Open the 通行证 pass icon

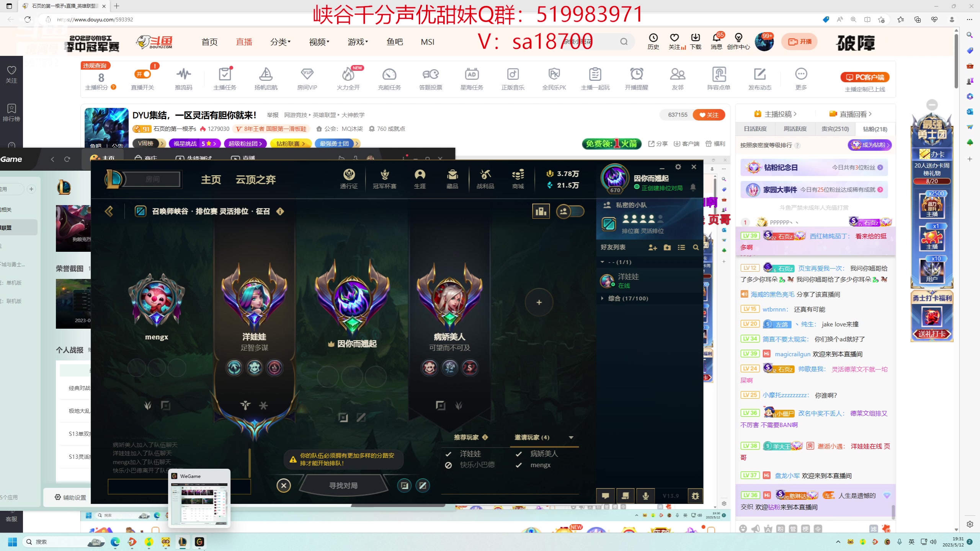pos(349,179)
